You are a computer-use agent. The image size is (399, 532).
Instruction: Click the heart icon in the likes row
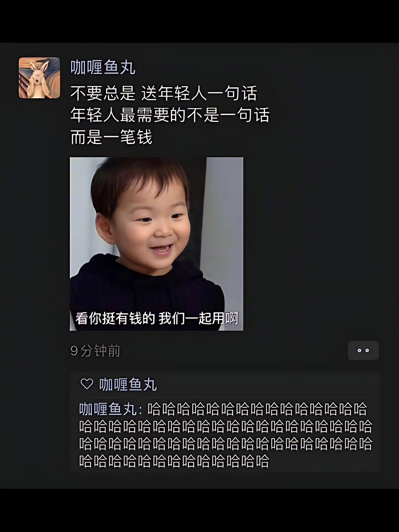[x=87, y=384]
